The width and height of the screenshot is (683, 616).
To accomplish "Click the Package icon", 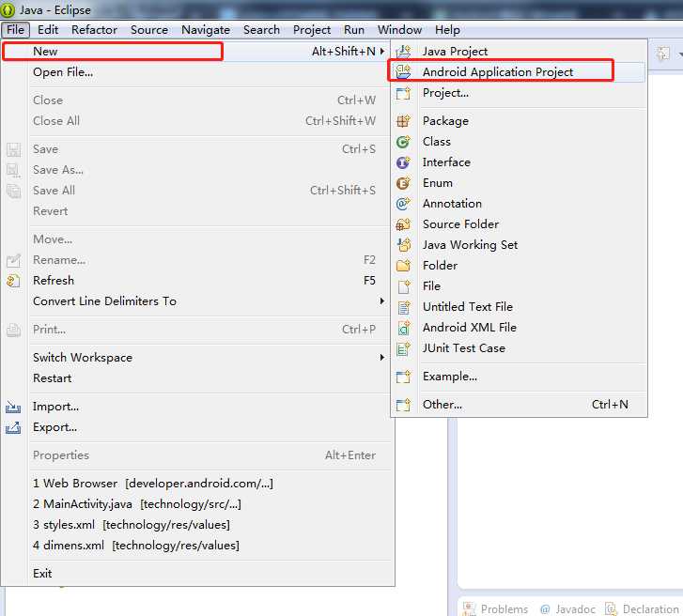I will tap(403, 121).
